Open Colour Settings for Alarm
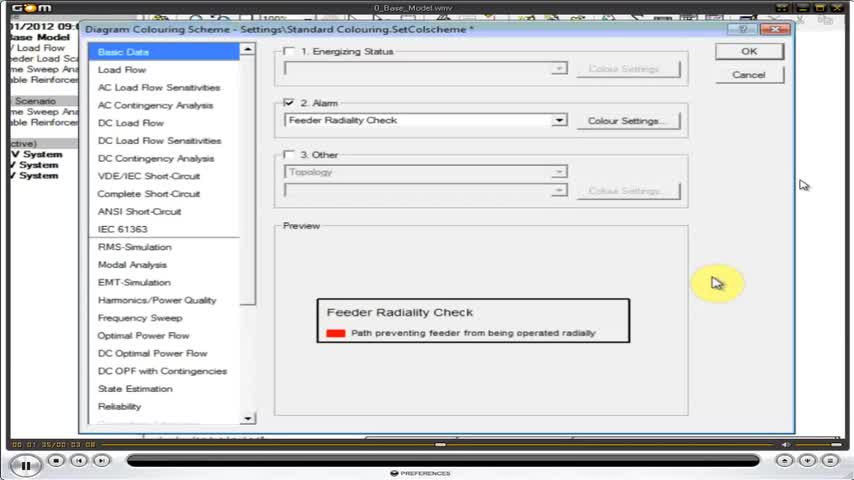 (x=629, y=120)
